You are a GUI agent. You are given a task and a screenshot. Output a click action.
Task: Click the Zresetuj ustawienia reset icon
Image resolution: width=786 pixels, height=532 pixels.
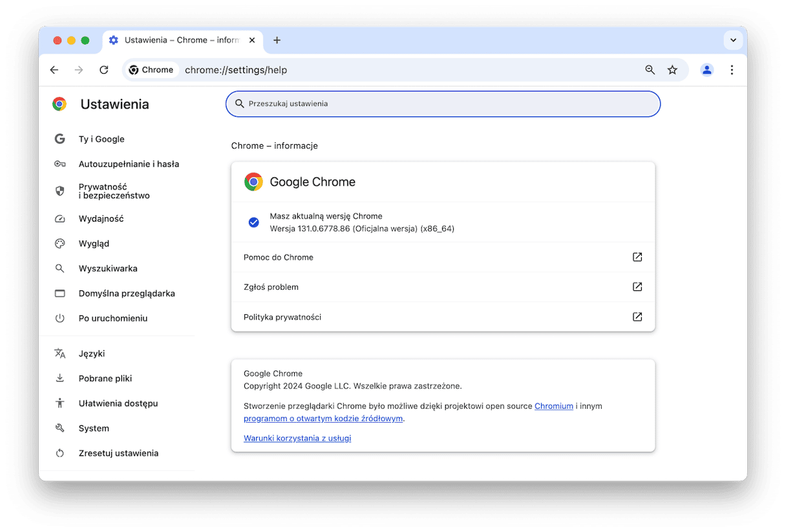pyautogui.click(x=60, y=453)
